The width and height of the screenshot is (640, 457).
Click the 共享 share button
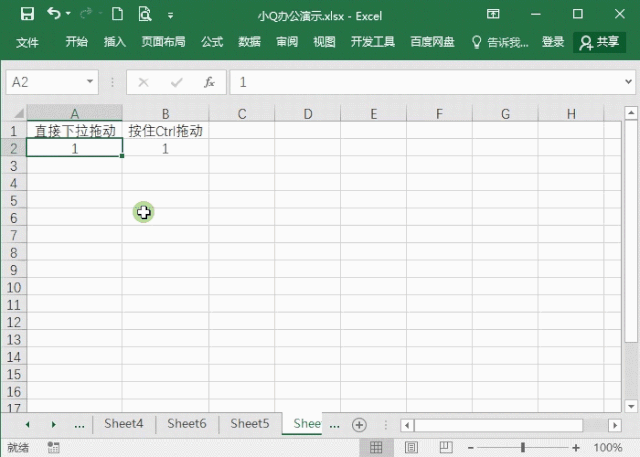point(600,42)
